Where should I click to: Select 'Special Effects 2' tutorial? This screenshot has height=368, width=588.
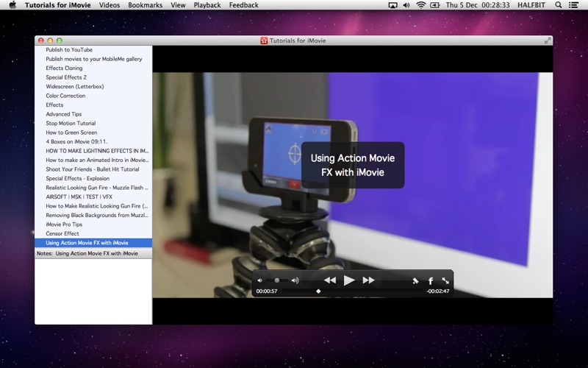[93, 77]
